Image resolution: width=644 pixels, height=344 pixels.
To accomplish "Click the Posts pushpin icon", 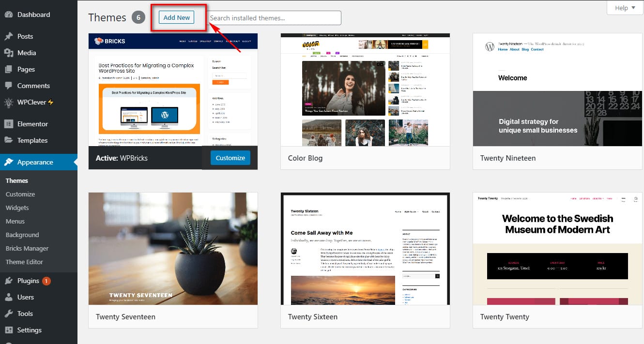I will click(x=9, y=36).
